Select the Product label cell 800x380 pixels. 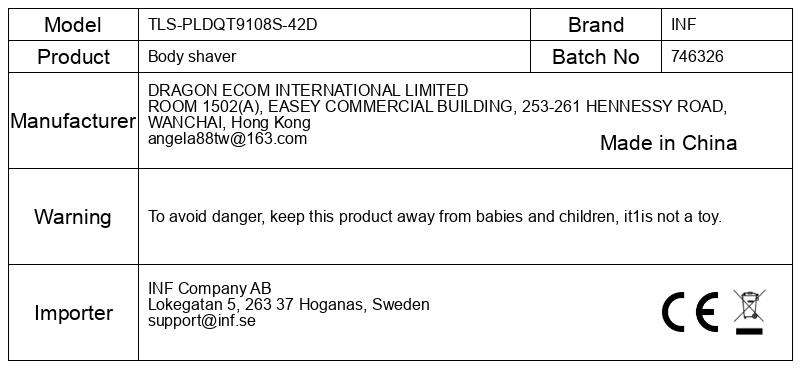tap(73, 57)
